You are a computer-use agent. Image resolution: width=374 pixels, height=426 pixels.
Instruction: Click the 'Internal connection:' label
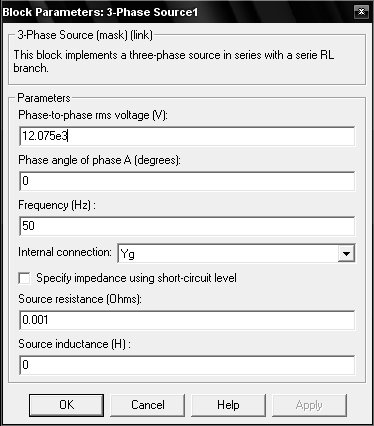tap(65, 252)
